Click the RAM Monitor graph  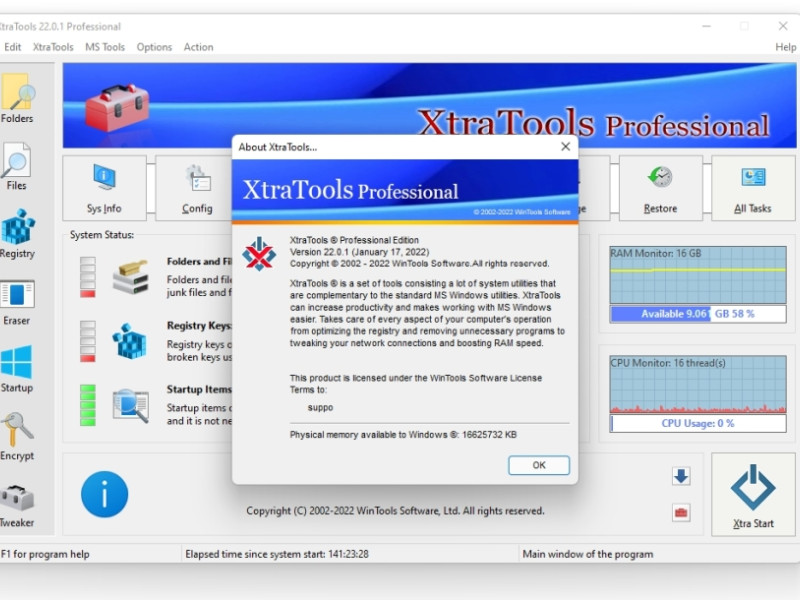pyautogui.click(x=698, y=276)
